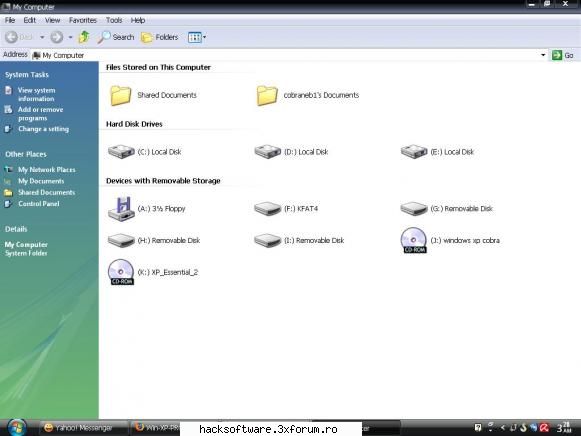Click the red antivirus tray icon

pos(544,428)
